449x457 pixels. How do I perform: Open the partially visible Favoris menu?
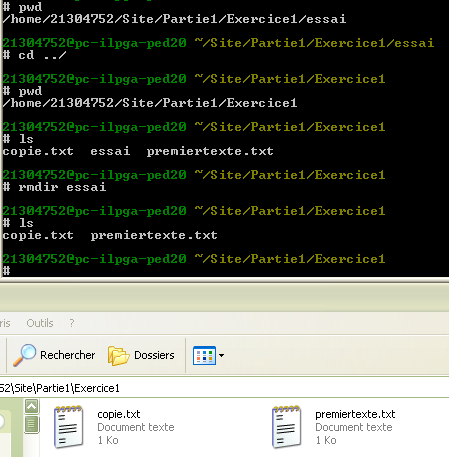5,323
